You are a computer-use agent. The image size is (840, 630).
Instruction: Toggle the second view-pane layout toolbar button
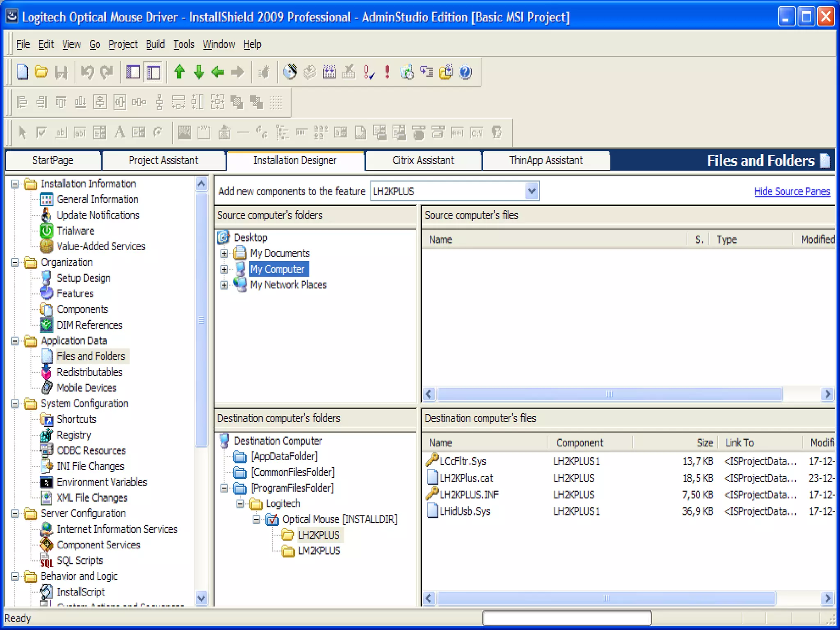[153, 72]
